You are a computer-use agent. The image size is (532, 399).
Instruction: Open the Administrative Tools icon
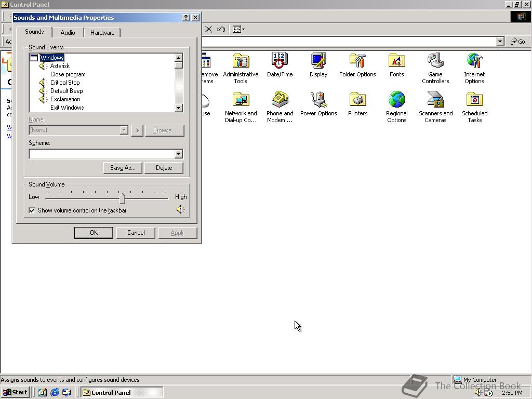241,61
